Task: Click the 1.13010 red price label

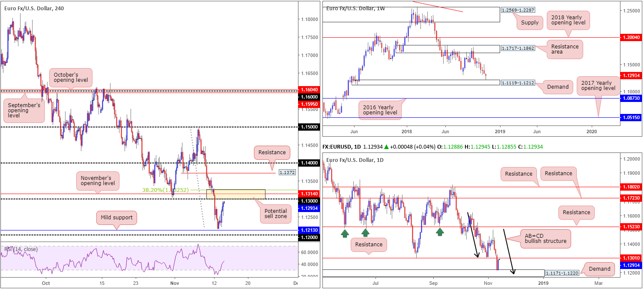Action: (x=632, y=258)
